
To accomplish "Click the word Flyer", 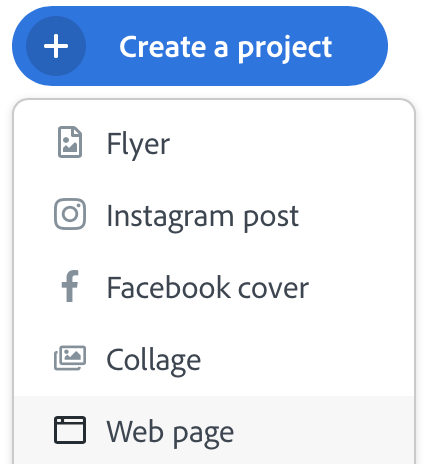I will click(x=138, y=145).
